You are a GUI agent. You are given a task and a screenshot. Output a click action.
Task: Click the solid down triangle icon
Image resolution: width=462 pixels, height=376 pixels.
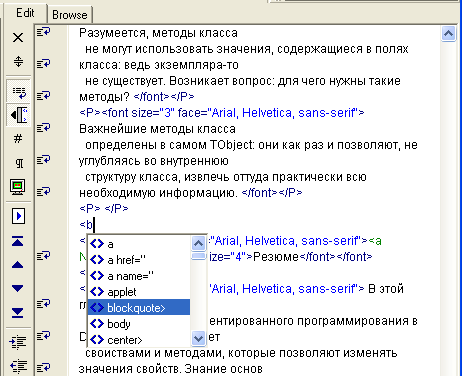pos(18,288)
